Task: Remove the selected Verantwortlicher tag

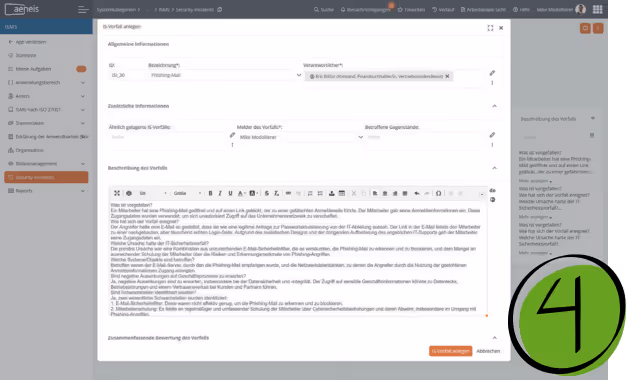Action: click(x=447, y=76)
